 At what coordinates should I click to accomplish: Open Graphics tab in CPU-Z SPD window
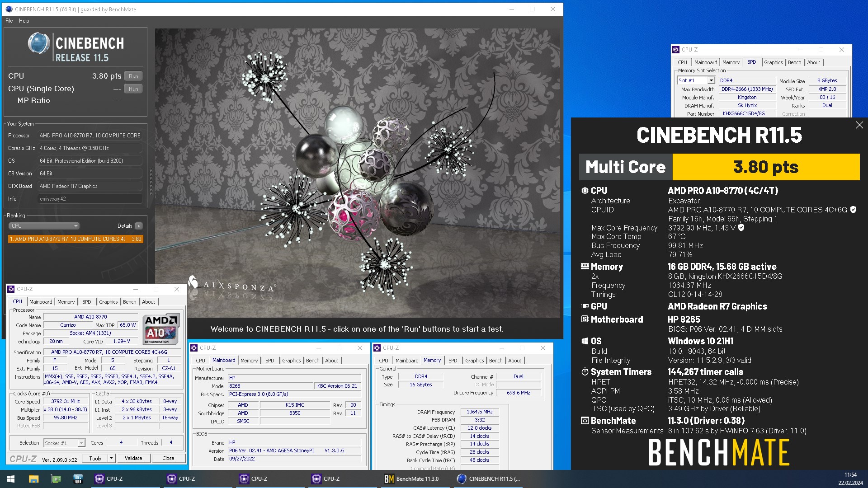tap(774, 62)
